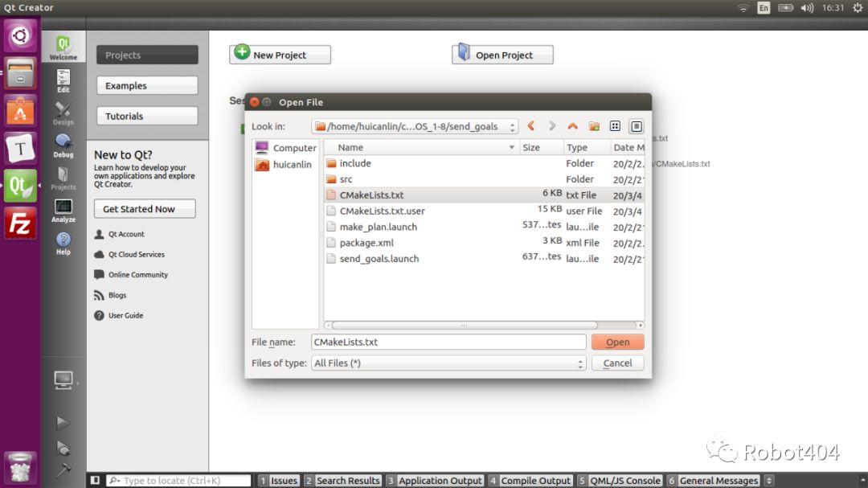Open Help mode in Qt Creator sidebar
The height and width of the screenshot is (488, 868).
point(63,244)
